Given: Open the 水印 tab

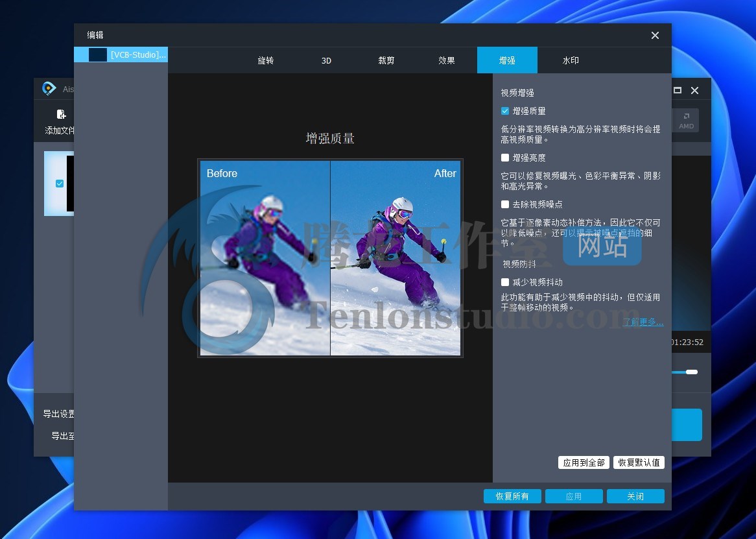Looking at the screenshot, I should click(571, 60).
